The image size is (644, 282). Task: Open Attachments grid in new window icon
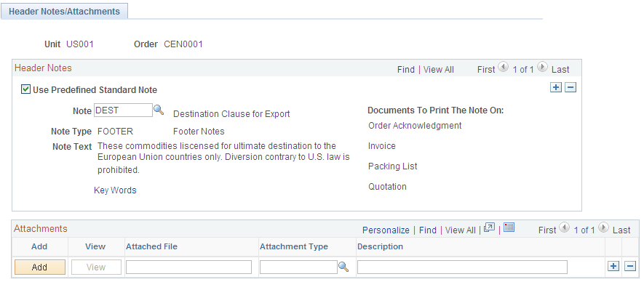click(x=489, y=227)
